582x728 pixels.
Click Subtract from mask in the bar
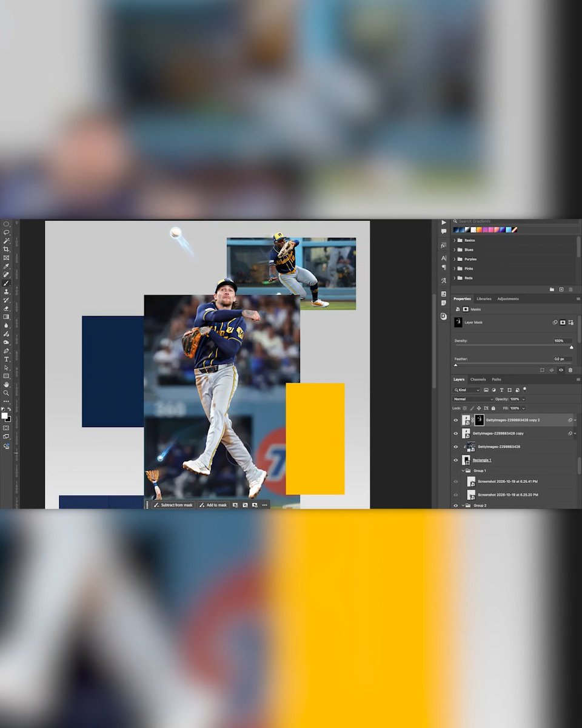tap(173, 505)
